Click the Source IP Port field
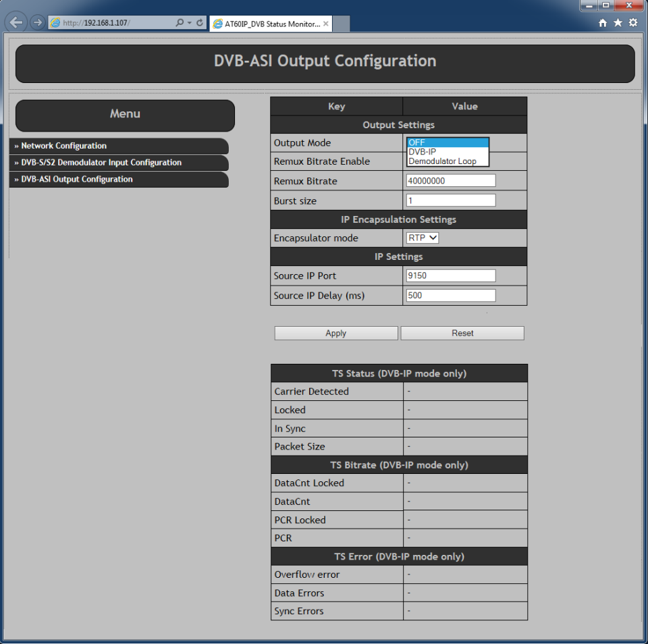 (451, 276)
